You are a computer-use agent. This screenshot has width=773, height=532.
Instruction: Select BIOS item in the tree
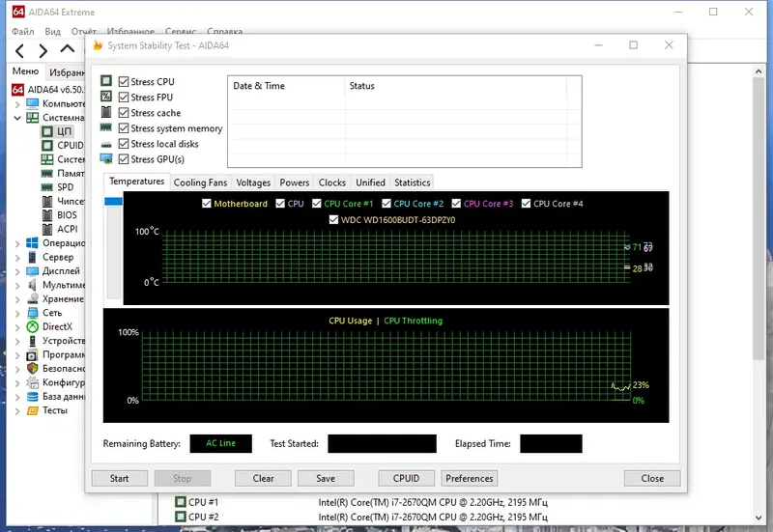(x=67, y=215)
